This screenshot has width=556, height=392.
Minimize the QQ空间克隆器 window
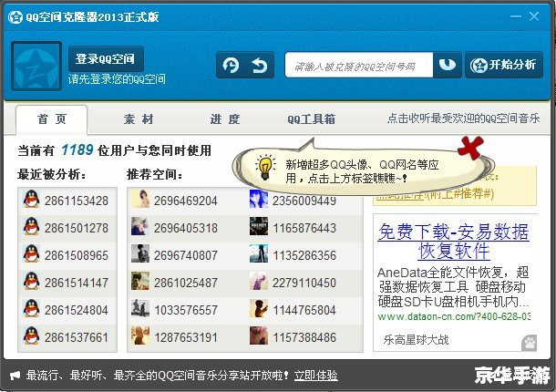[x=516, y=16]
